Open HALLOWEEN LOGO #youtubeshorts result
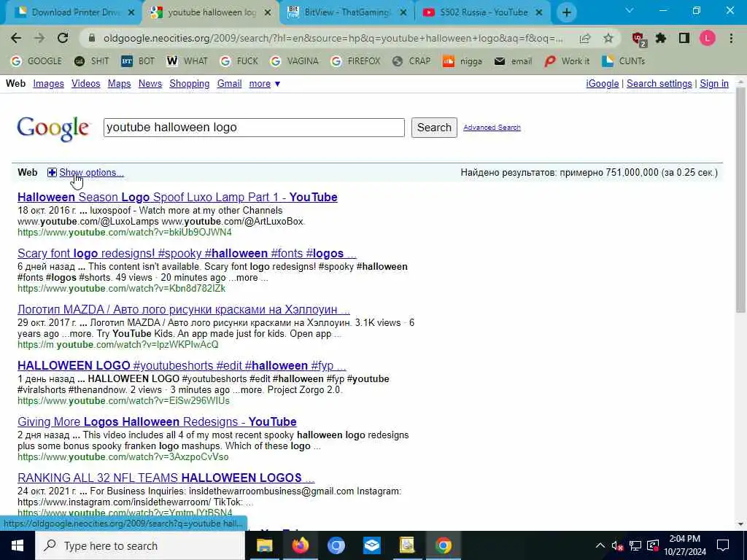This screenshot has height=560, width=747. 182,366
